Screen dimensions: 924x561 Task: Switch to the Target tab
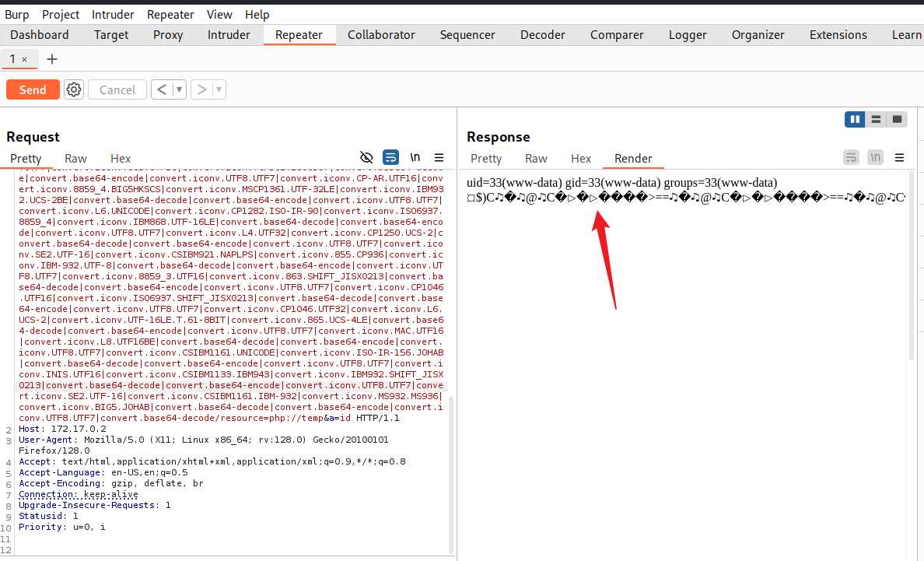coord(110,35)
